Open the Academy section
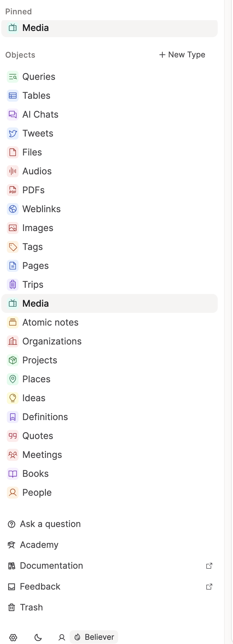233x644 pixels. pyautogui.click(x=39, y=545)
